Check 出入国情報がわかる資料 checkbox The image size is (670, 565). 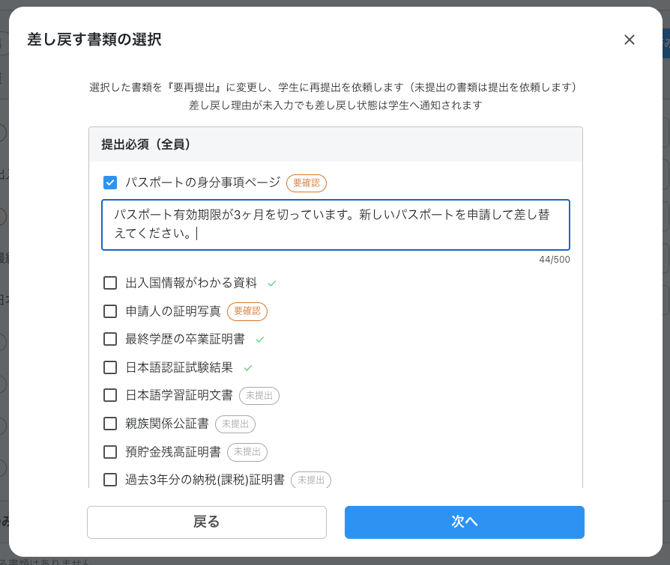point(110,282)
